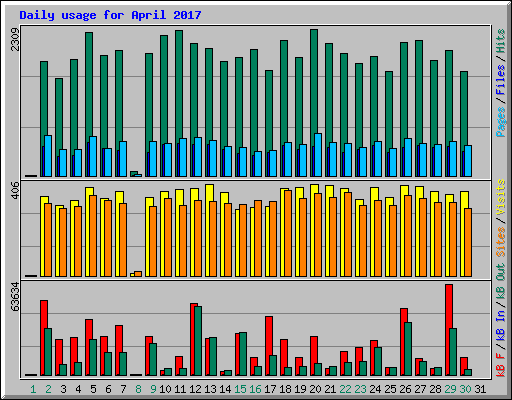Click day label 24 on the x-axis
Screen dimensions: 512x400
point(375,389)
